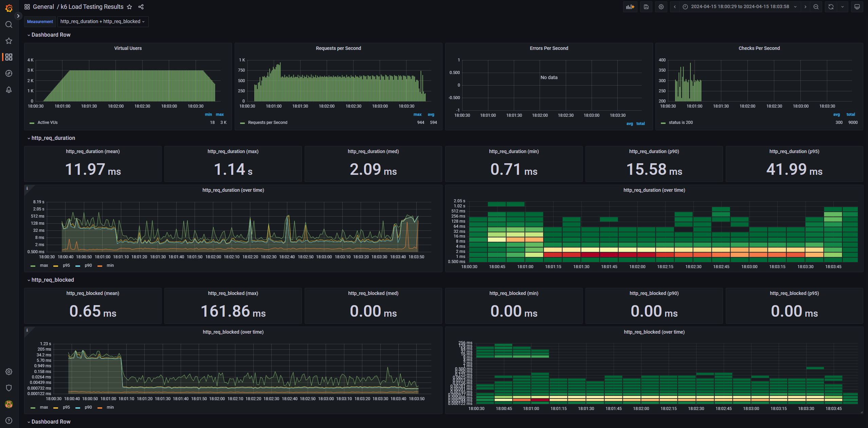868x428 pixels.
Task: Open the Help question mark icon
Action: point(9,421)
